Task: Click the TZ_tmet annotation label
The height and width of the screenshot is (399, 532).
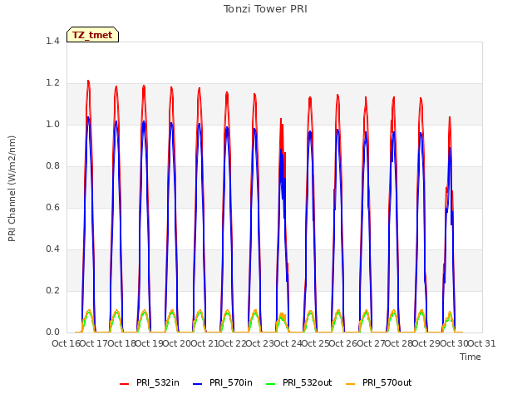Action: click(92, 35)
